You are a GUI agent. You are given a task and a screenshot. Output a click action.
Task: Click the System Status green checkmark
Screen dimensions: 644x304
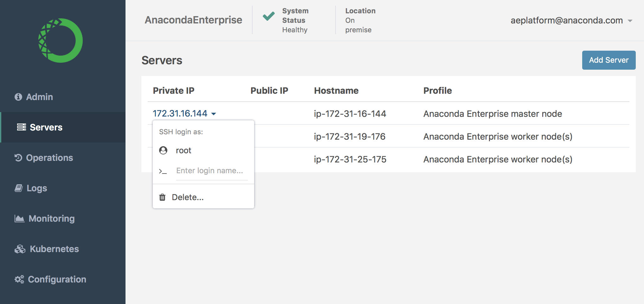268,16
